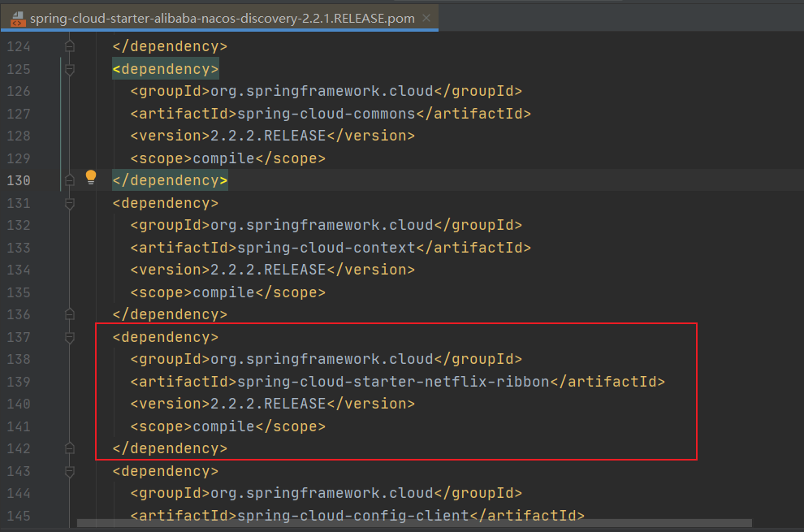The image size is (804, 532).
Task: Click the spring-cloud-starter-netflix-ribbon artifactId text
Action: coord(393,382)
